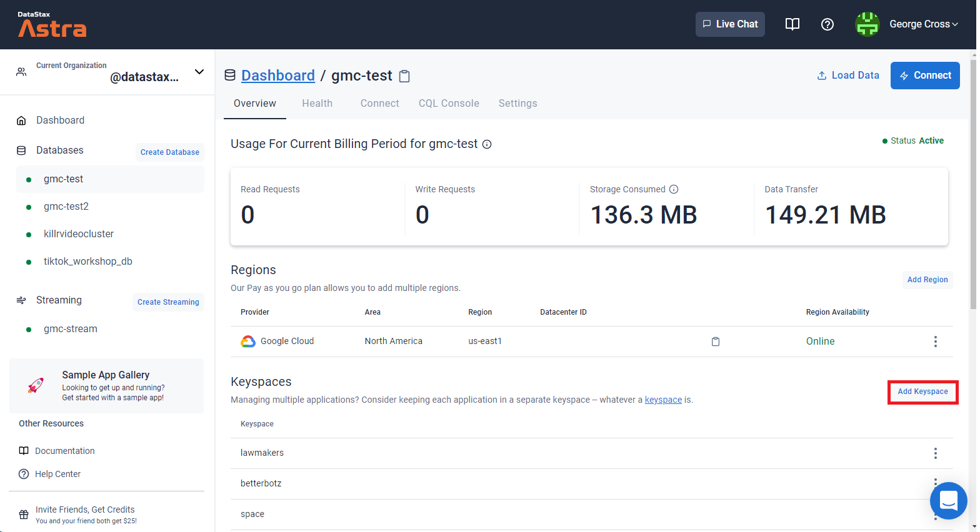
Task: Follow the Dashboard breadcrumb link
Action: point(278,76)
